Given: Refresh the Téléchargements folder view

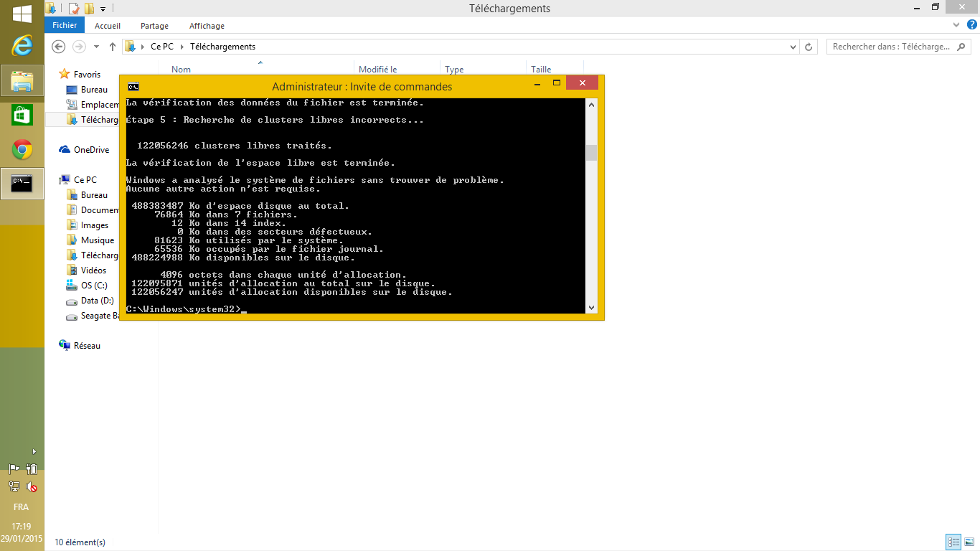Looking at the screenshot, I should coord(809,47).
